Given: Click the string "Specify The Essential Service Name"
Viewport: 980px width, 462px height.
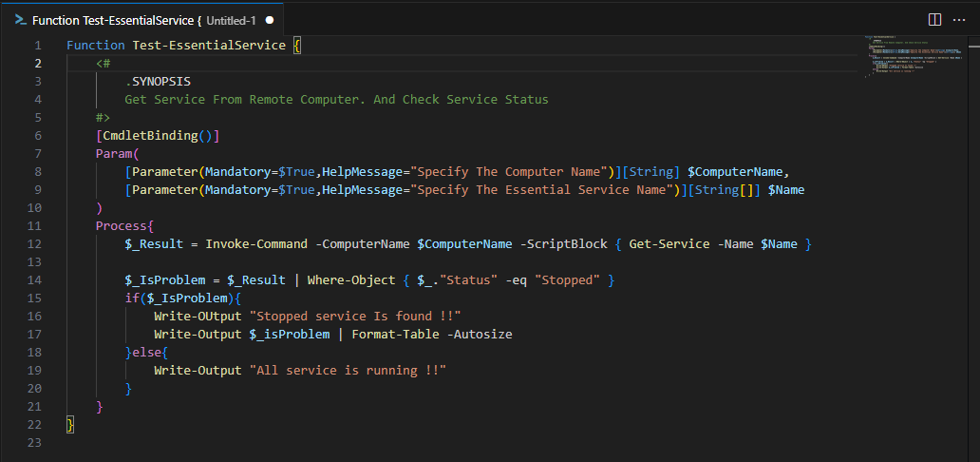Looking at the screenshot, I should 544,190.
